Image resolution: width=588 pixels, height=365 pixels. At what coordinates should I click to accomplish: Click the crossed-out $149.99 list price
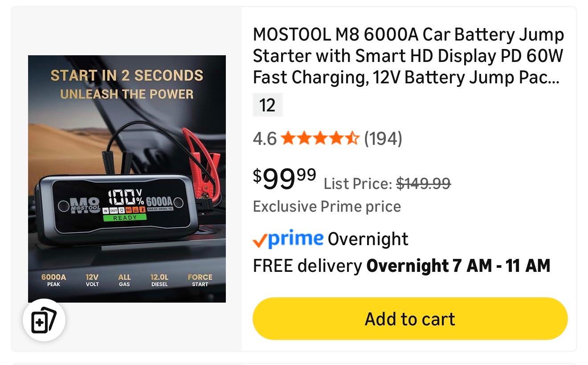[423, 183]
